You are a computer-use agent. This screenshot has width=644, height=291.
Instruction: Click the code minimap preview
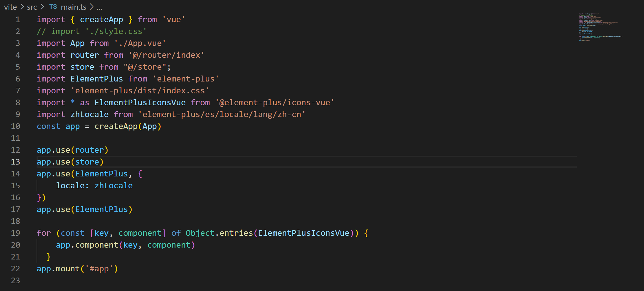click(x=600, y=27)
